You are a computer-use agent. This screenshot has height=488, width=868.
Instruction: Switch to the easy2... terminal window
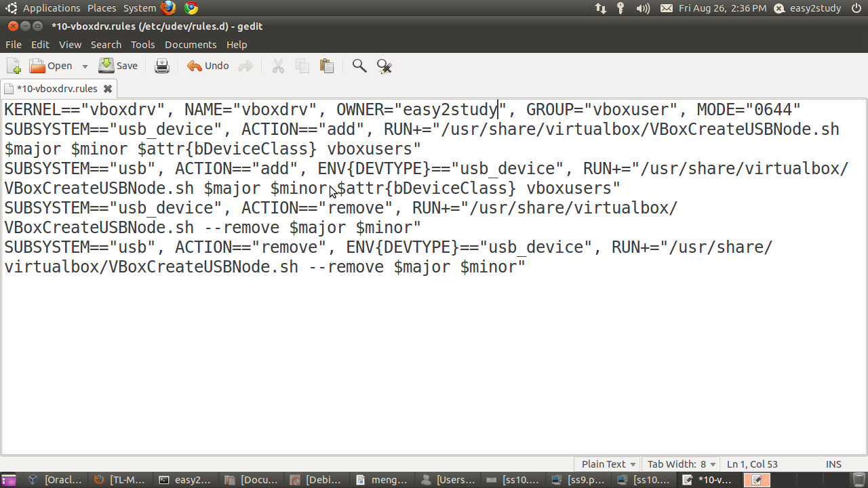tap(186, 480)
